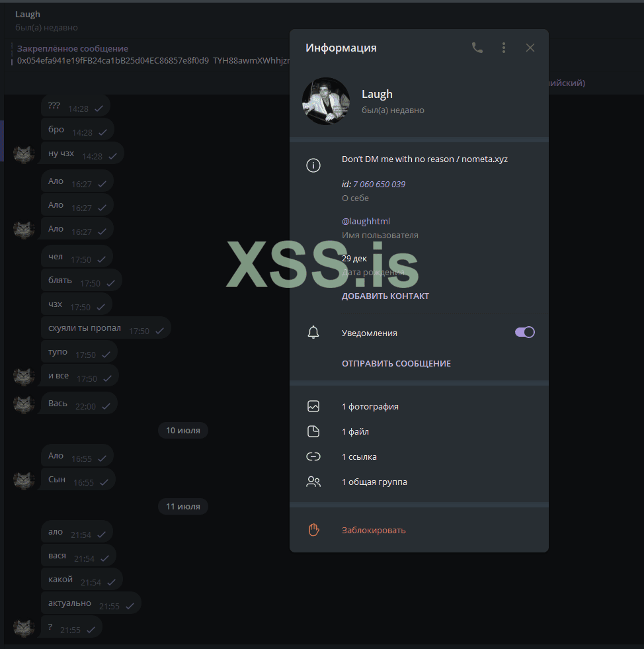644x649 pixels.
Task: Click cat avatar next to 'Сын' message
Action: coord(24,480)
